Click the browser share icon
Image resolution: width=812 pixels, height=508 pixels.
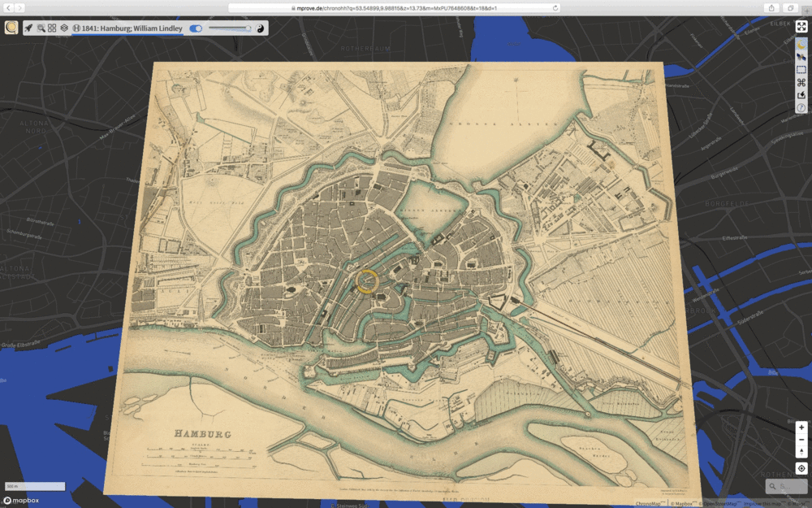[x=771, y=8]
